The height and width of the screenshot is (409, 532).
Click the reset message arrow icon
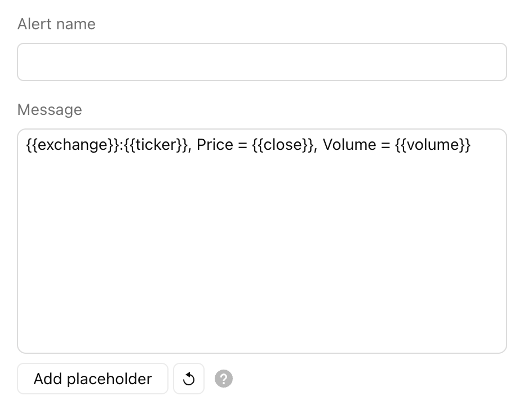coord(189,379)
